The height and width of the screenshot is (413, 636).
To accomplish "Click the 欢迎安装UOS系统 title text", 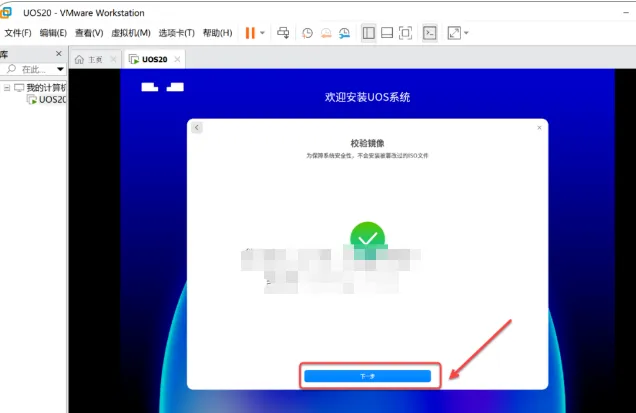I will [x=367, y=97].
